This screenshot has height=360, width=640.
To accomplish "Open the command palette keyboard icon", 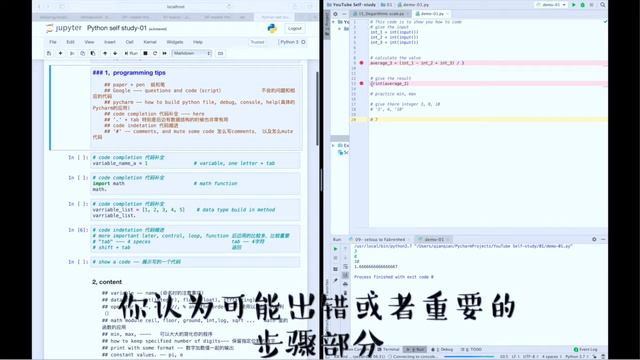I will 220,53.
